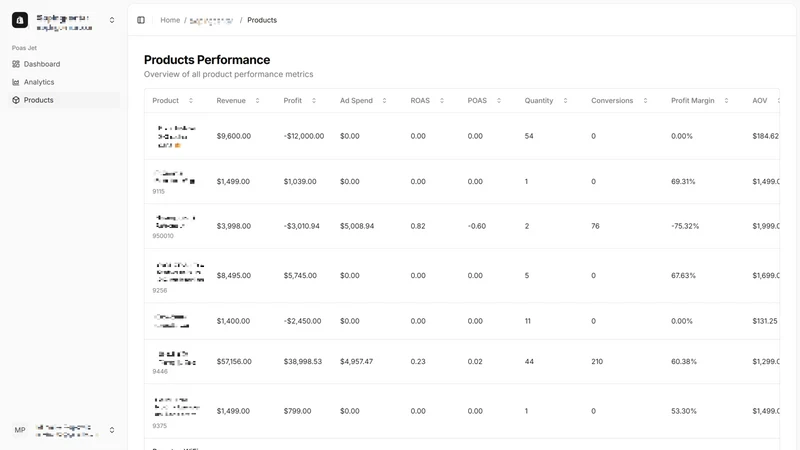Click the $1,039.00 profit cell
Screen dimensions: 800x450
pos(300,182)
